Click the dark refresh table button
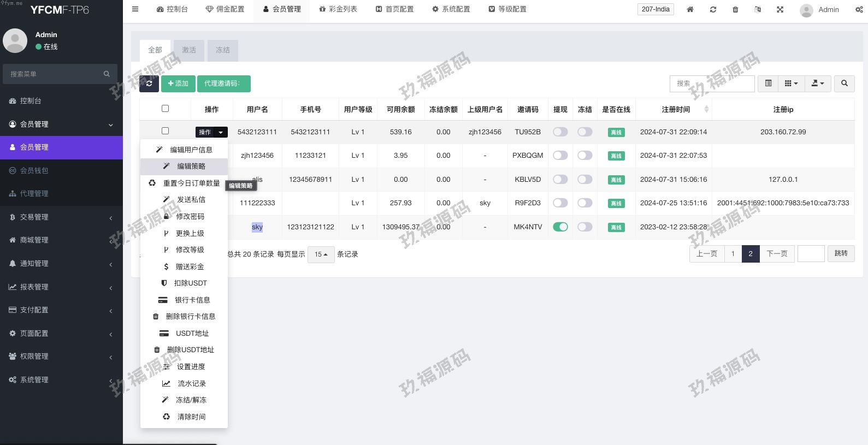868x445 pixels. [x=149, y=84]
